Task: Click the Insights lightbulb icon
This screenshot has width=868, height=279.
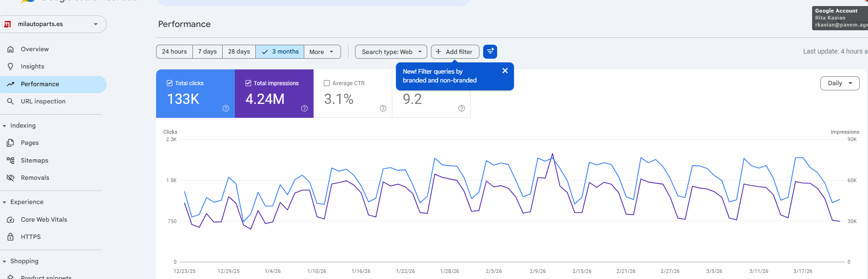Action: 10,67
